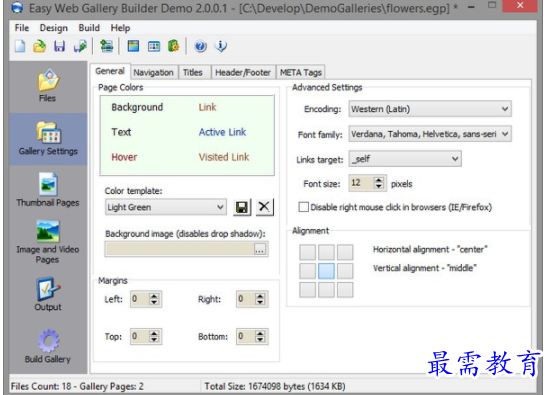Save the color template with floppy button
The image size is (549, 395).
[242, 207]
